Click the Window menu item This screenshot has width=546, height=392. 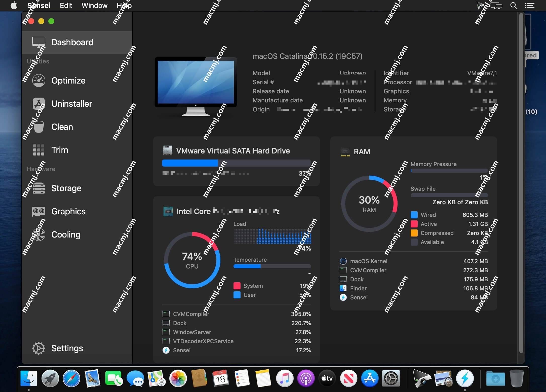94,5
